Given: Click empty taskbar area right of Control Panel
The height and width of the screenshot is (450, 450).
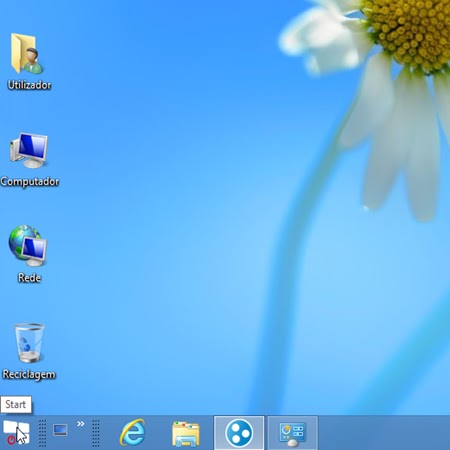Looking at the screenshot, I should coord(383,433).
